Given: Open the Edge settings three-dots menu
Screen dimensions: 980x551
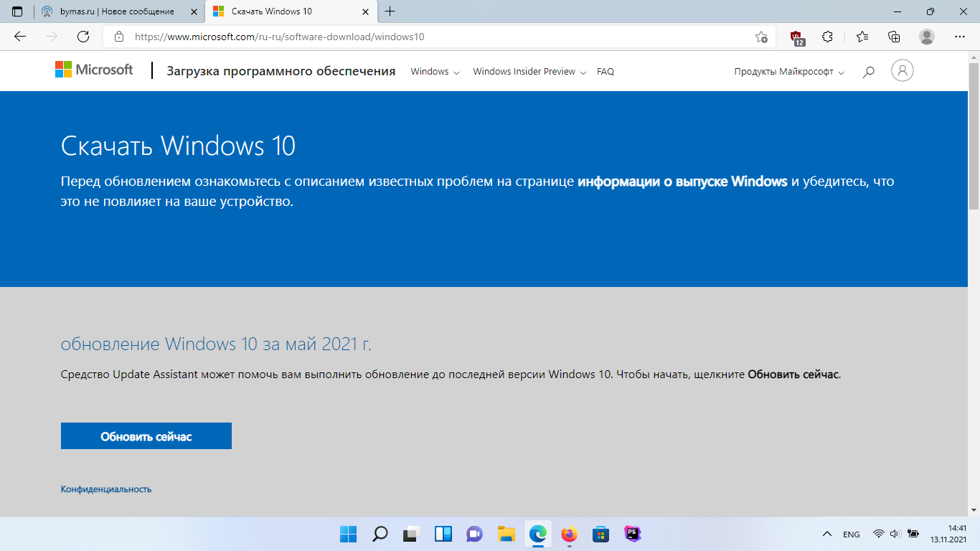Looking at the screenshot, I should pos(960,37).
